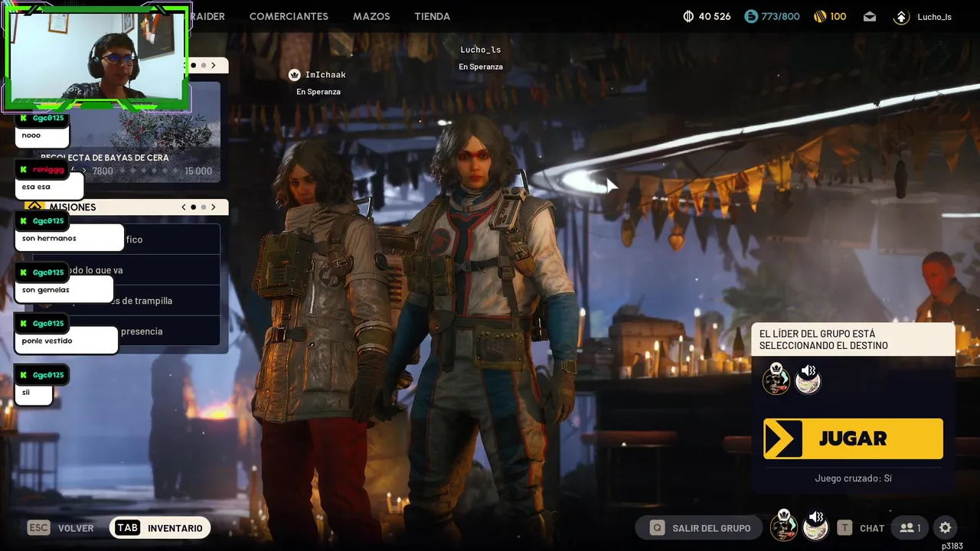The image size is (980, 551).
Task: Click the 'ponle vestido' chat message
Action: tap(66, 341)
